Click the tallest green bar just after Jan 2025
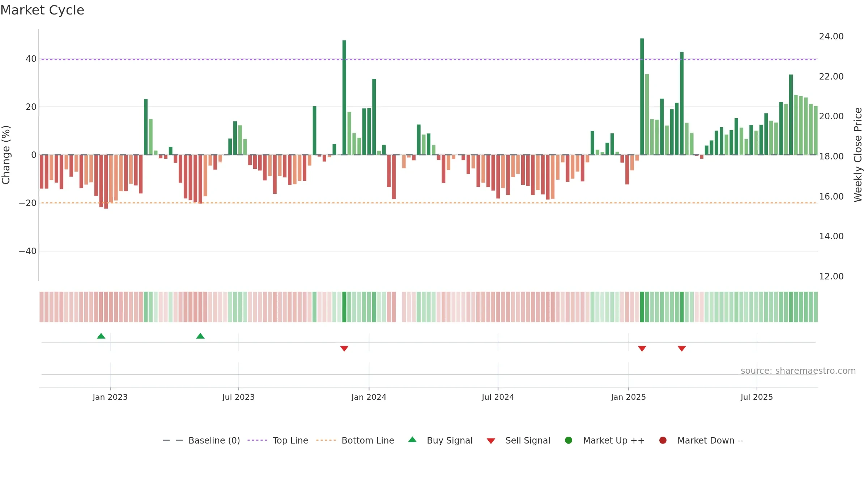This screenshot has height=488, width=868. point(642,97)
